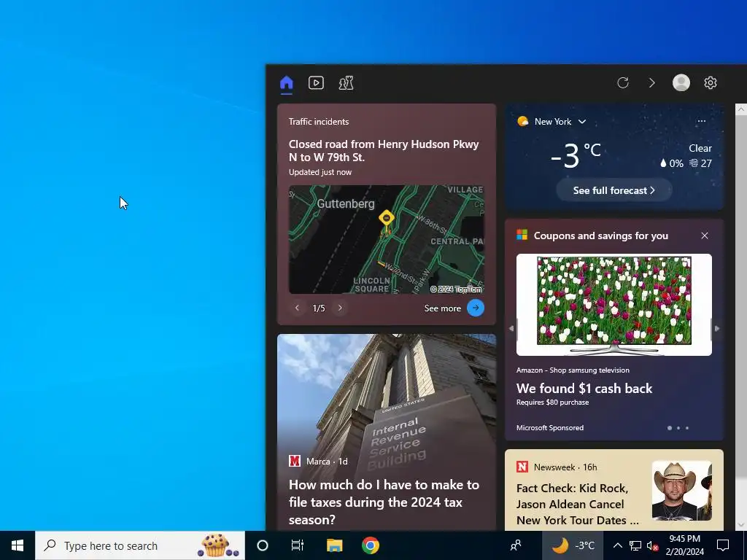Viewport: 747px width, 560px height.
Task: Open the Home feed tab
Action: [286, 83]
